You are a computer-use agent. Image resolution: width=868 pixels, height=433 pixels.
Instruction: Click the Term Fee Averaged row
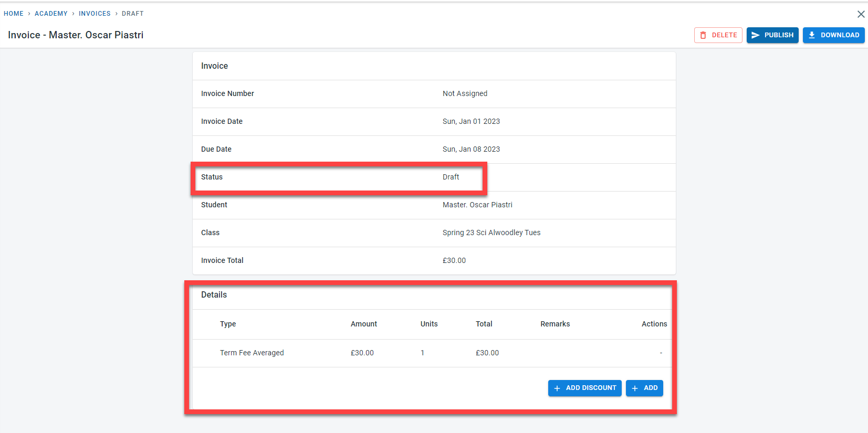point(252,353)
